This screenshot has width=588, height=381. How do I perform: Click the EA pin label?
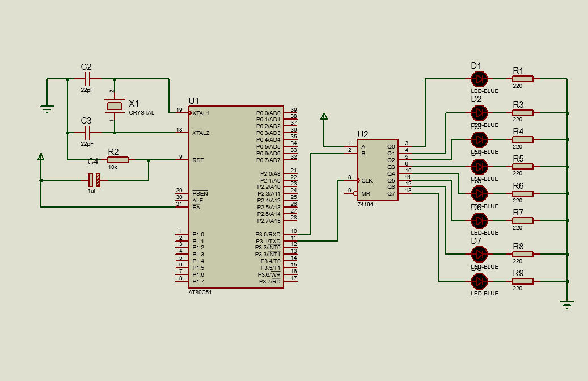[196, 207]
